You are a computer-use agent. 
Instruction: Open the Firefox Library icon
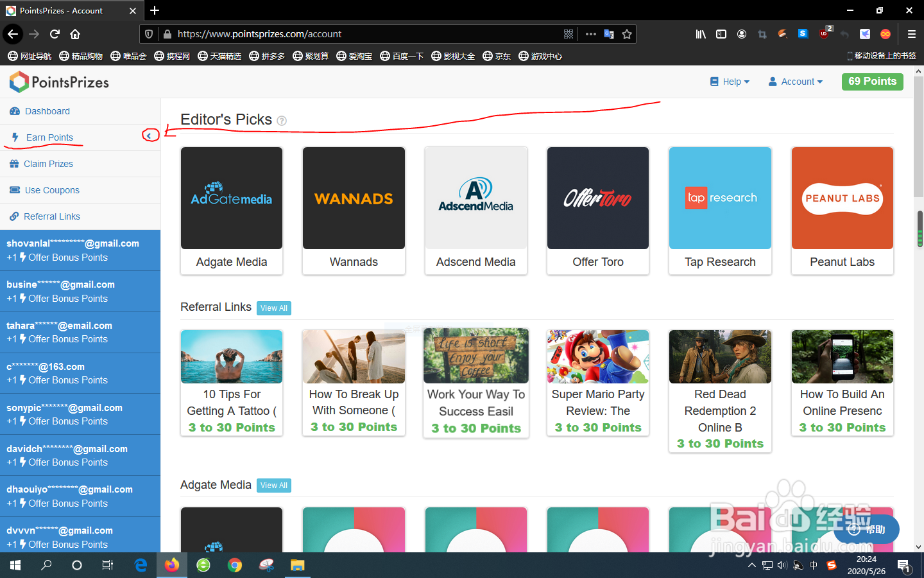(x=701, y=34)
